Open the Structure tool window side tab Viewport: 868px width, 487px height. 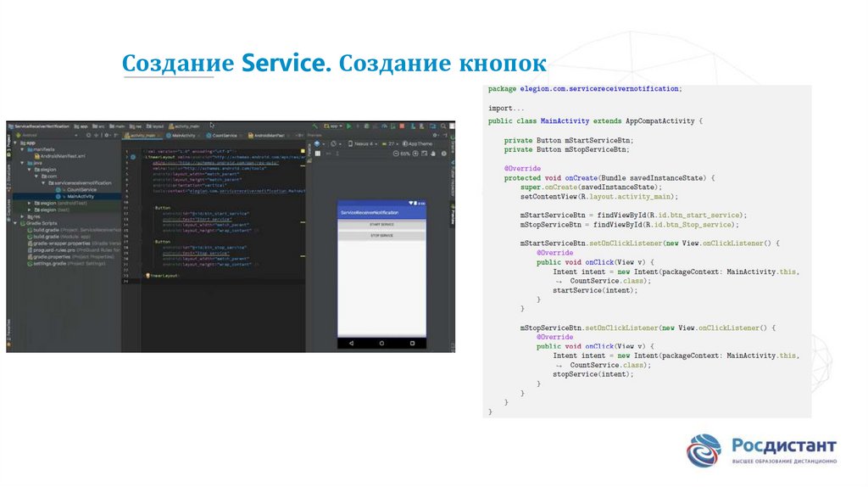(x=8, y=178)
